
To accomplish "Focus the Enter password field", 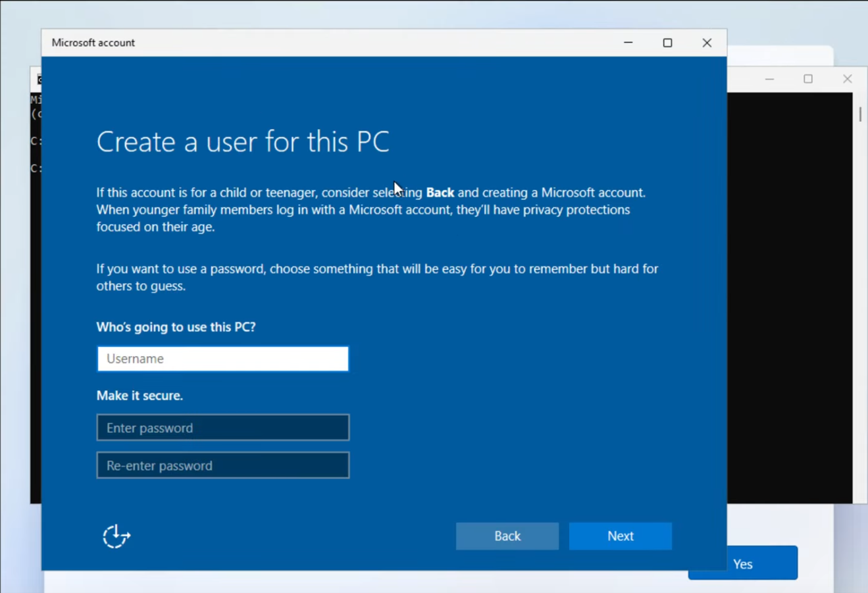I will pyautogui.click(x=223, y=428).
